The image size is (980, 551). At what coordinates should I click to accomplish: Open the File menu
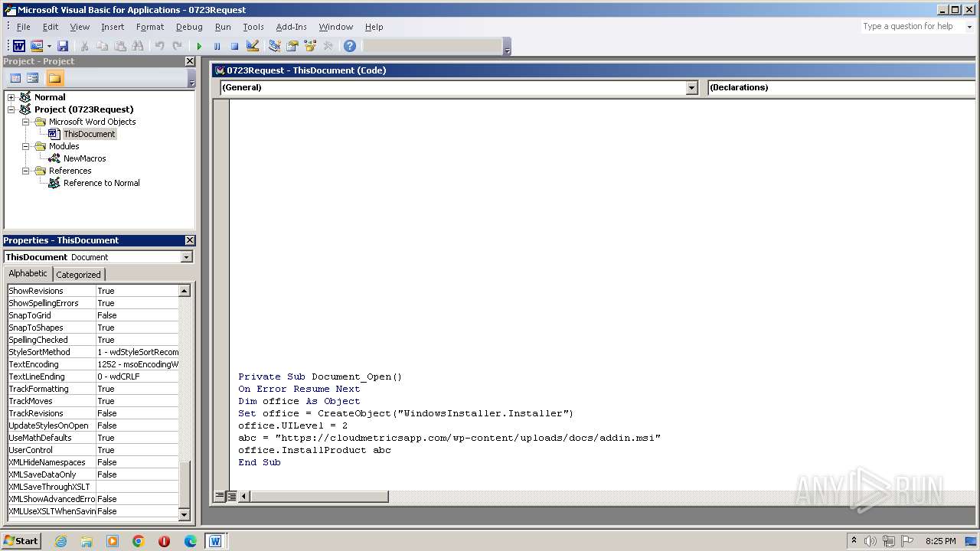(x=24, y=27)
